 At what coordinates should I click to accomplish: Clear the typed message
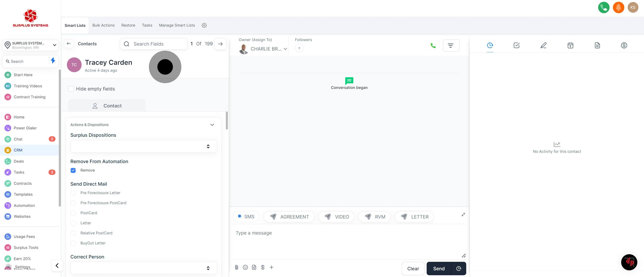click(413, 269)
